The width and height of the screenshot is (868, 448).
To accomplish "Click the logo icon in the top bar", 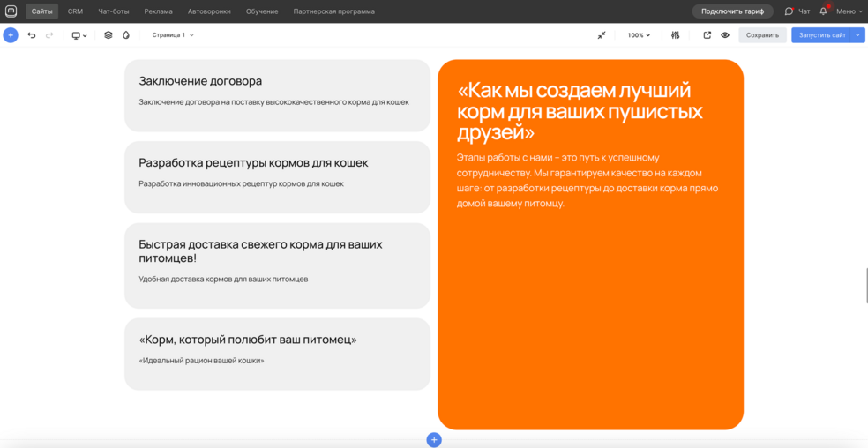I will tap(11, 11).
